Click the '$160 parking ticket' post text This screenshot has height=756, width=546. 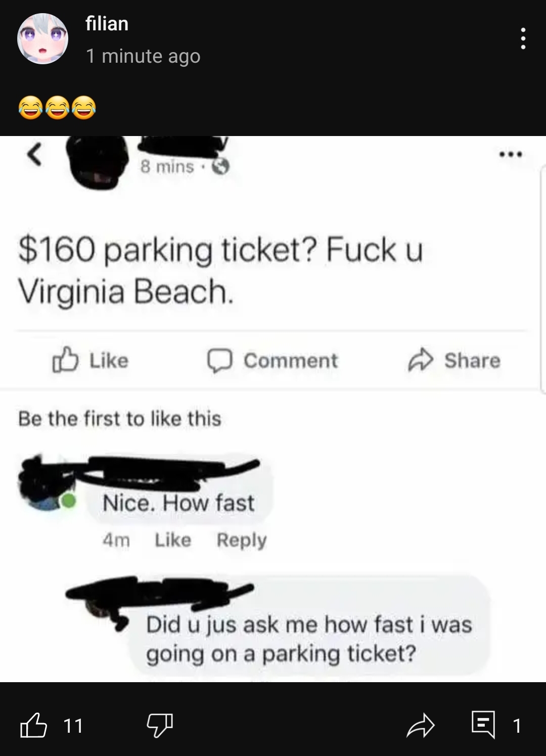click(x=220, y=271)
